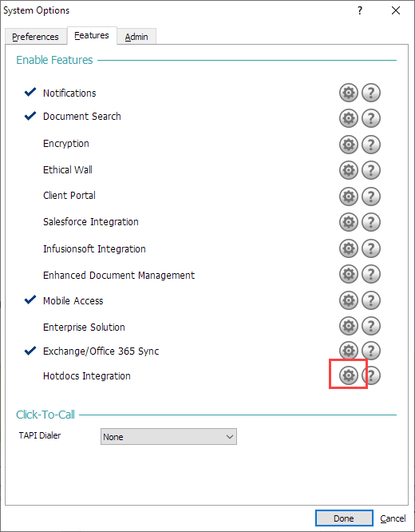Viewport: 415px width, 532px height.
Task: Click the Done button
Action: coord(344,518)
